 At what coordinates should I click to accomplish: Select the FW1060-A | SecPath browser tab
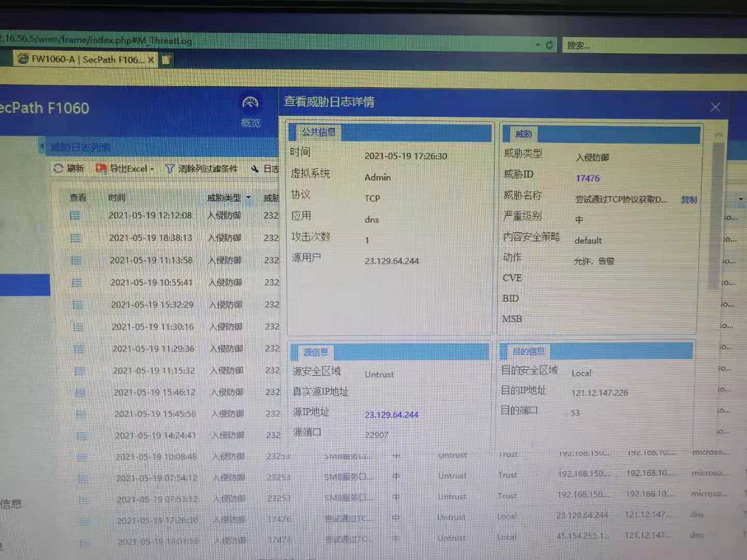(x=86, y=59)
